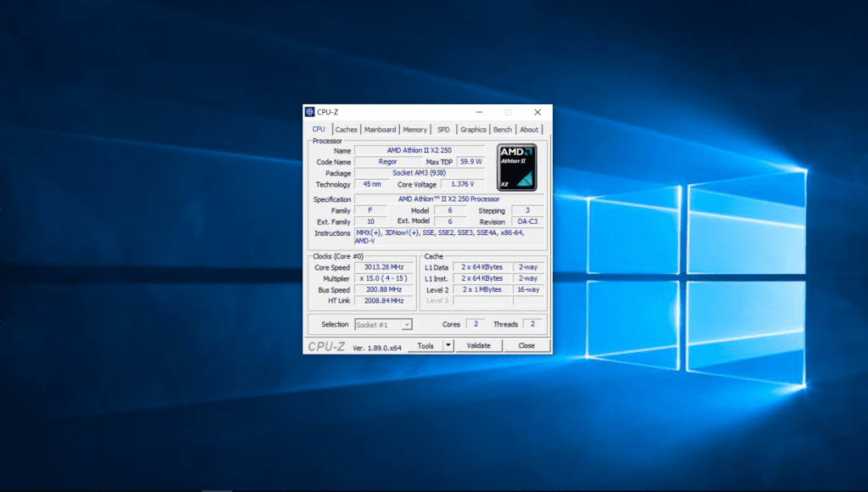Click the processor Name field
The width and height of the screenshot is (868, 492).
coord(419,150)
